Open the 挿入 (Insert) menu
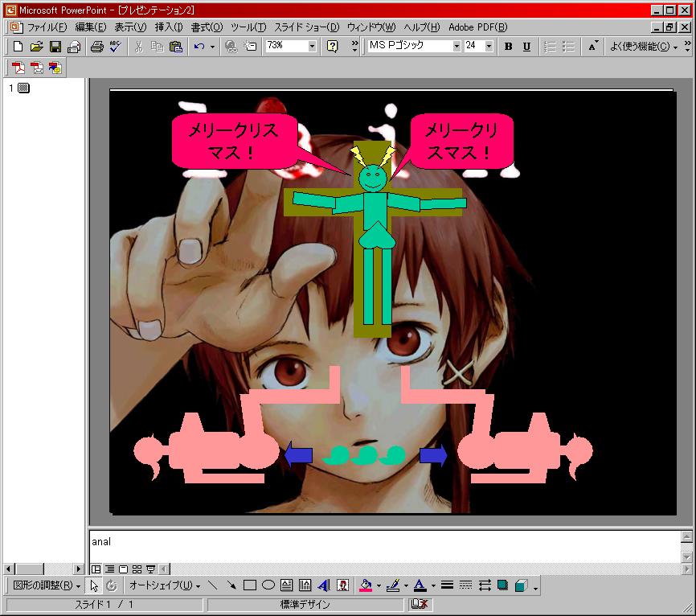The image size is (696, 616). pos(169,27)
